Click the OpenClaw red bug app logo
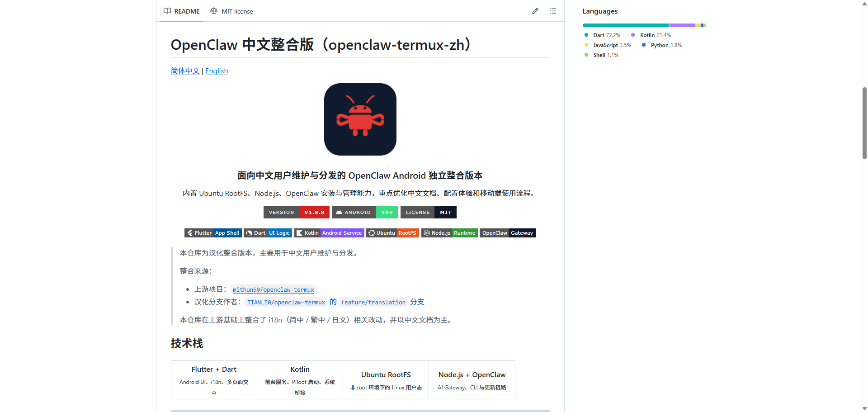The height and width of the screenshot is (412, 868). pyautogui.click(x=360, y=119)
